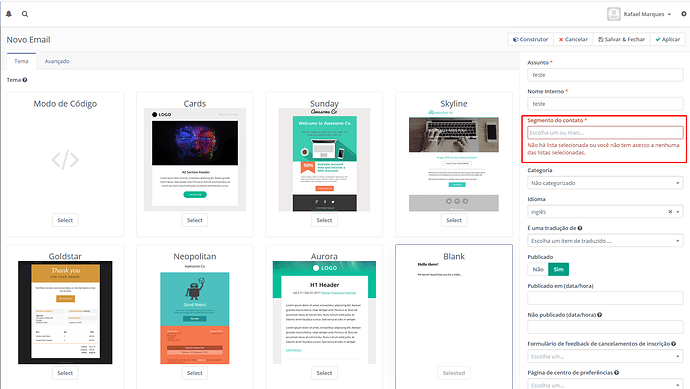Click help icon next to 'É uma tradução de'

point(580,228)
